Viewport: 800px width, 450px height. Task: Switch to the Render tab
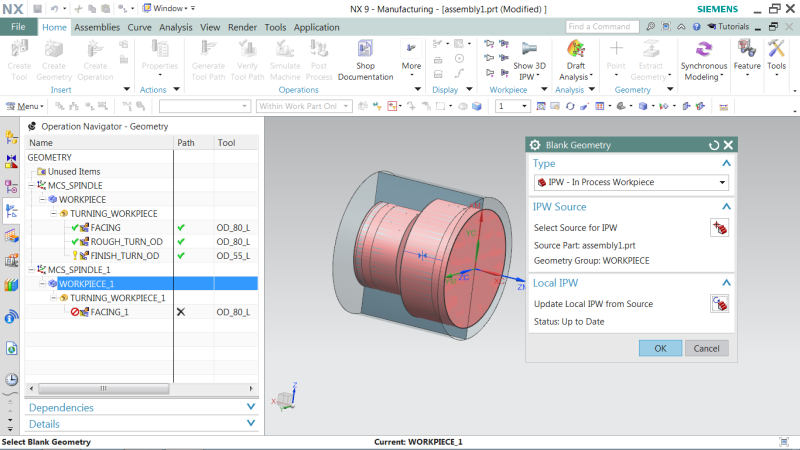click(242, 27)
